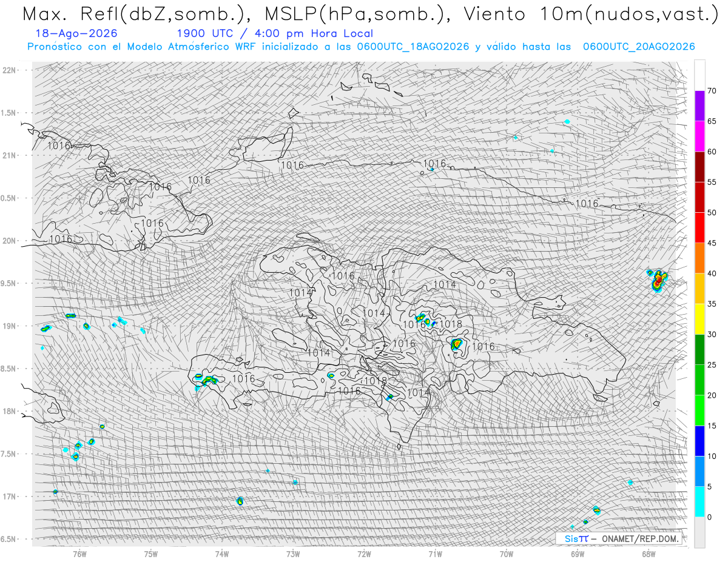728x562 pixels.
Task: Click the '20' colorbar scale value
Action: pos(712,395)
